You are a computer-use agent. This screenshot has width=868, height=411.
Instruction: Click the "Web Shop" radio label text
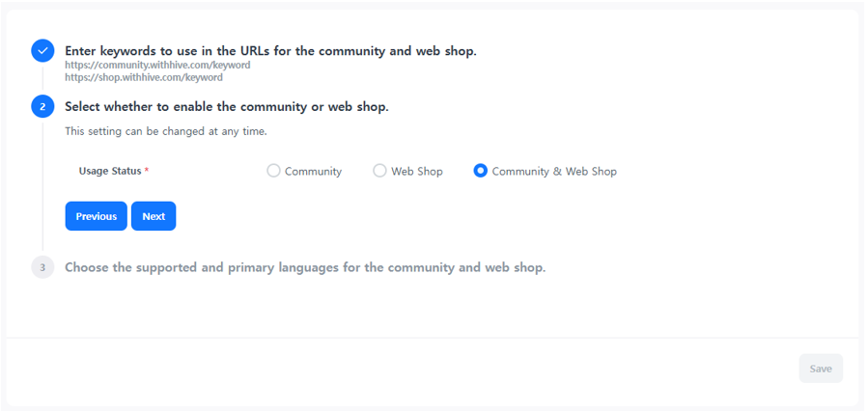coord(417,172)
